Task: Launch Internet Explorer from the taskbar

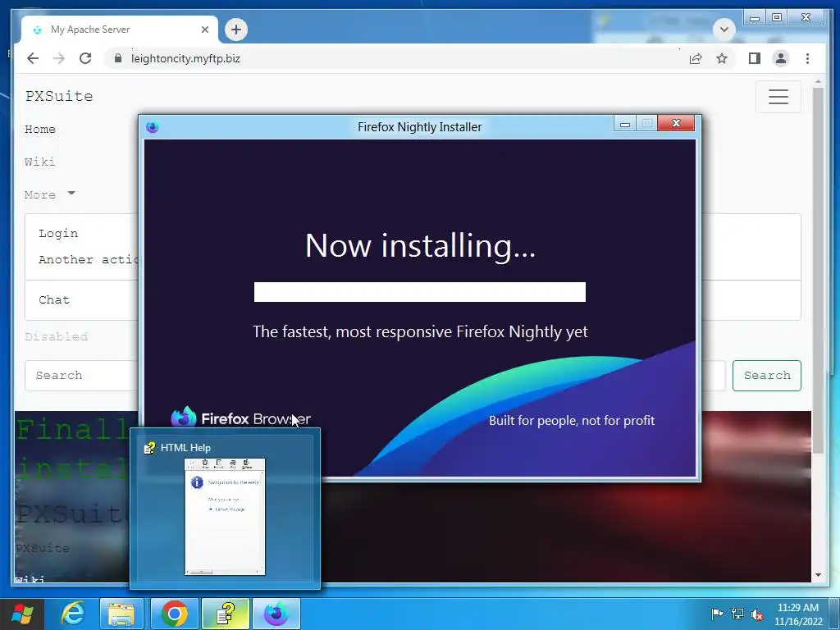Action: pyautogui.click(x=73, y=614)
